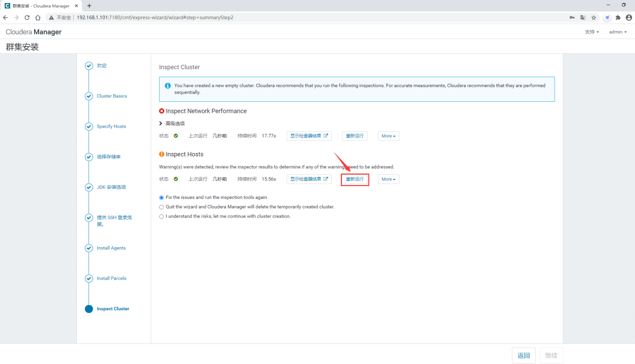Show inspector results for Network Performance
The image size is (635, 364).
[x=309, y=136]
